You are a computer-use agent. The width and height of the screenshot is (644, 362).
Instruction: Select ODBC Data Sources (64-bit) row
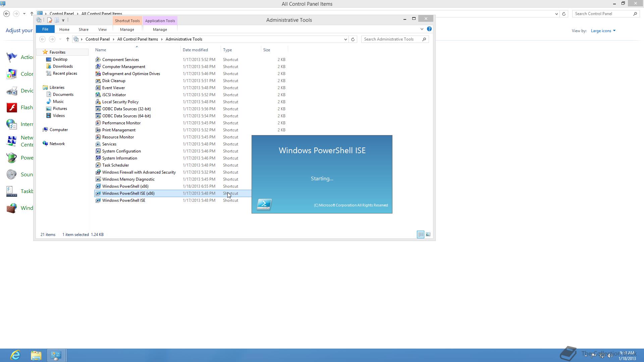[191, 116]
